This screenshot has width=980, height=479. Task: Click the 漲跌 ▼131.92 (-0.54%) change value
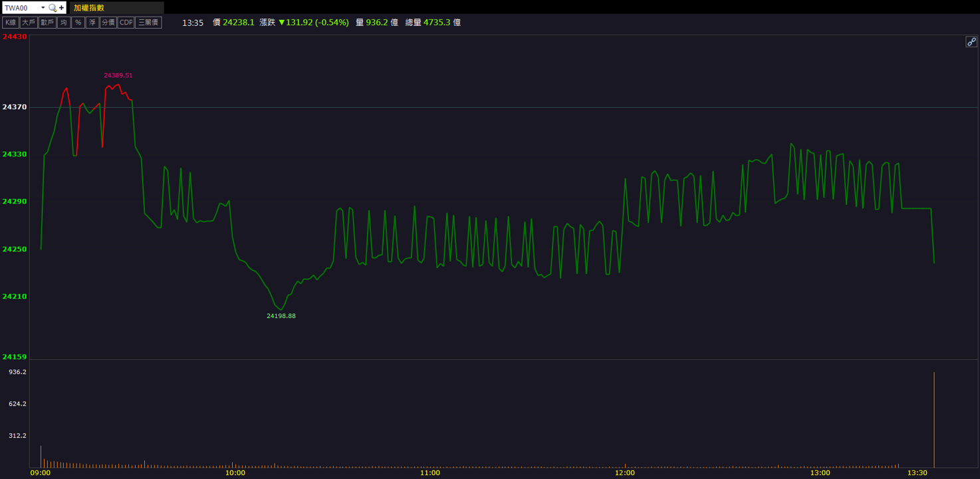point(305,23)
